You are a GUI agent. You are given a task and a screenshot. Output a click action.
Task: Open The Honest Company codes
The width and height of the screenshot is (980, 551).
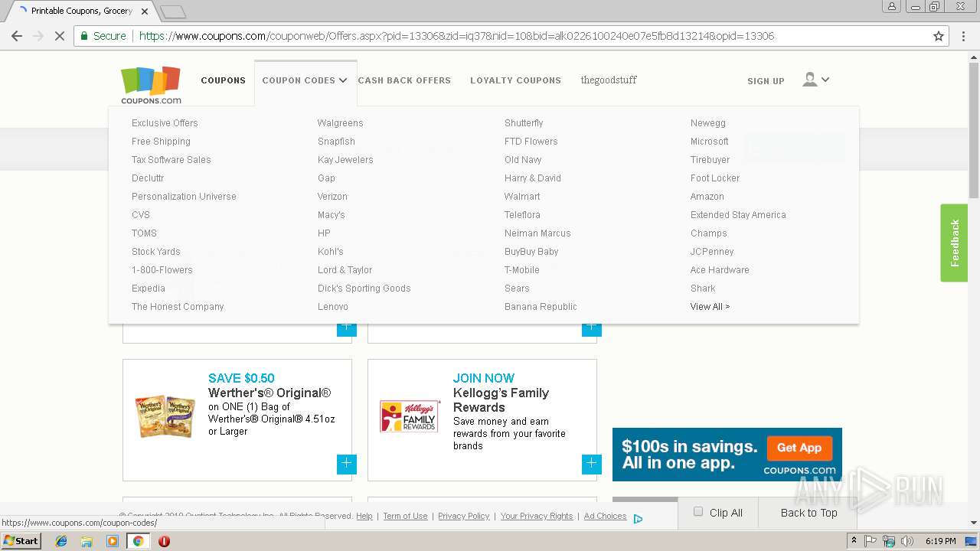tap(178, 307)
